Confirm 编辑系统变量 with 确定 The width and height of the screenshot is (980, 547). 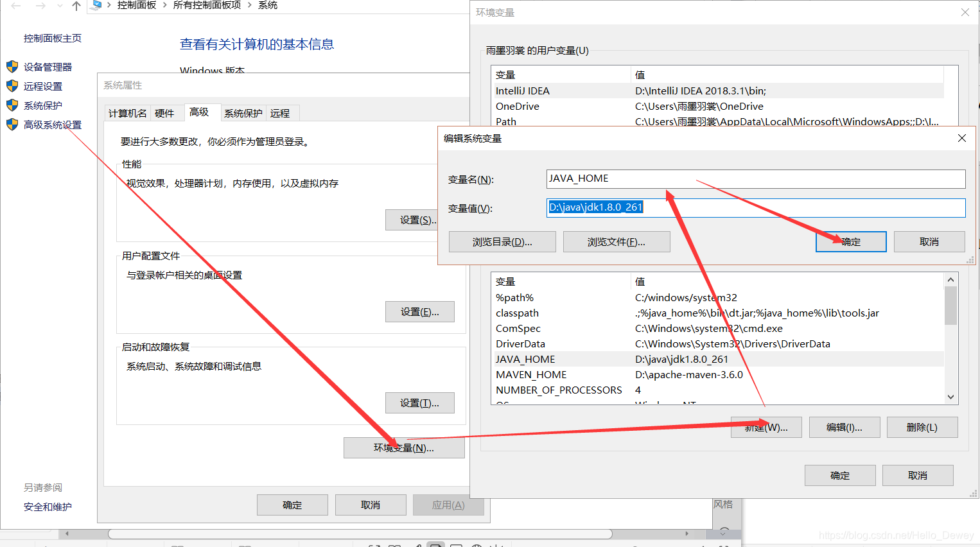tap(851, 241)
